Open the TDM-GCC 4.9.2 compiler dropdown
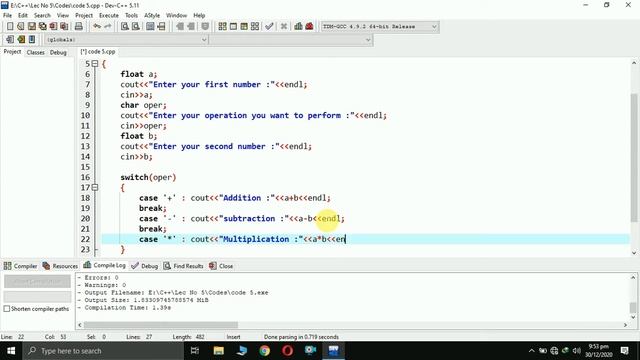The width and height of the screenshot is (640, 360). (380, 27)
